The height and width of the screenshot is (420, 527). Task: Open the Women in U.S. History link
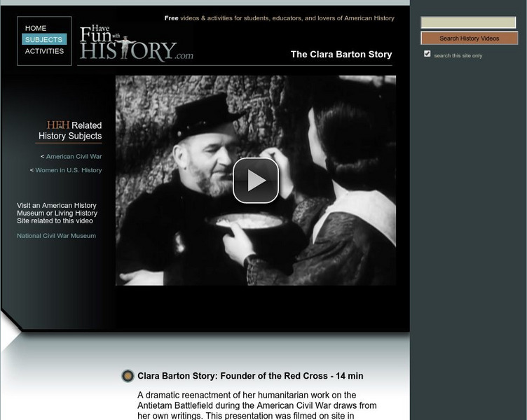69,170
